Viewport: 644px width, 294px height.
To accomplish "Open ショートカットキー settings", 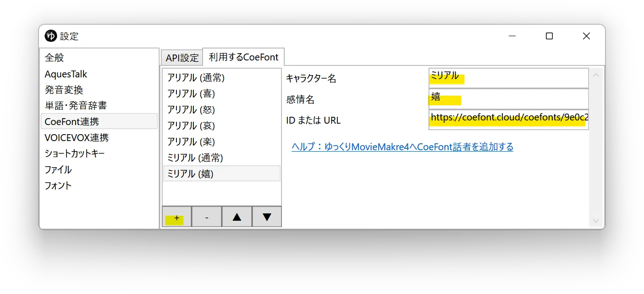I will tap(99, 153).
